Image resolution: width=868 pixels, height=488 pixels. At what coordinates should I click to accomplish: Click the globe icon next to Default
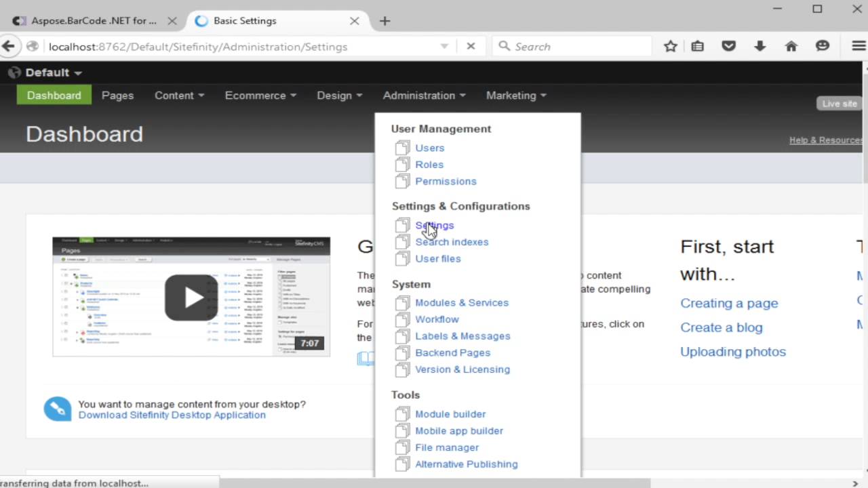[x=14, y=73]
